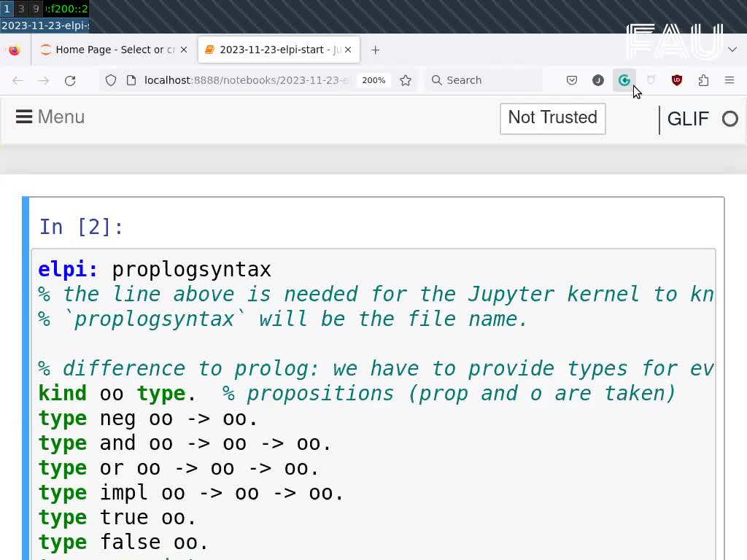
Task: Close the Home Page tab
Action: [184, 50]
